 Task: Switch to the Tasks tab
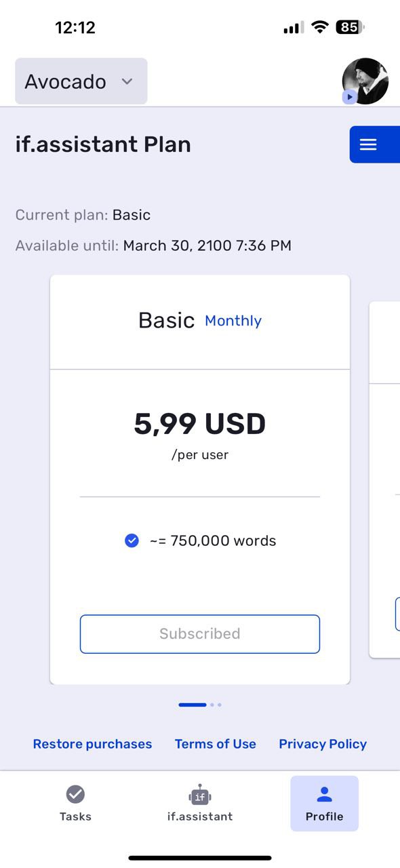click(75, 804)
